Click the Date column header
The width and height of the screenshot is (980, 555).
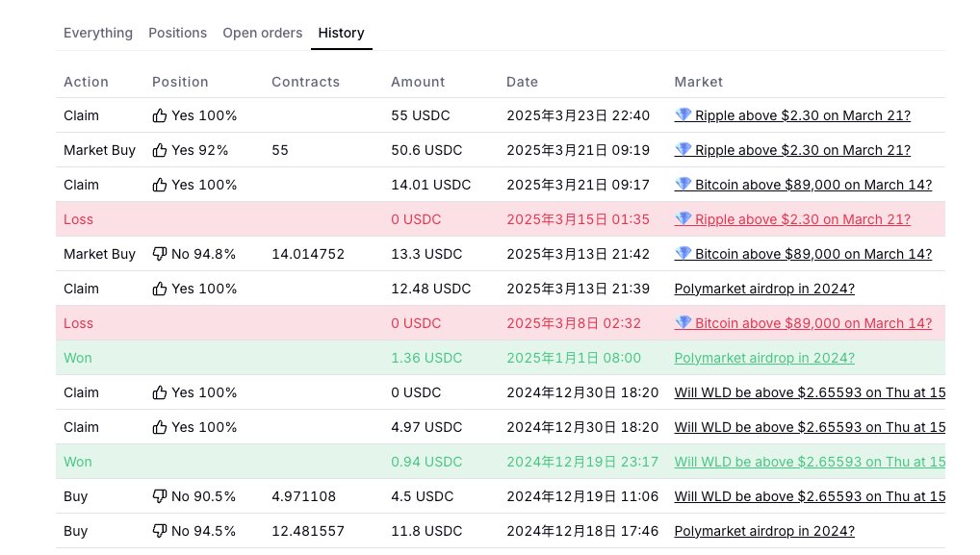pos(522,82)
